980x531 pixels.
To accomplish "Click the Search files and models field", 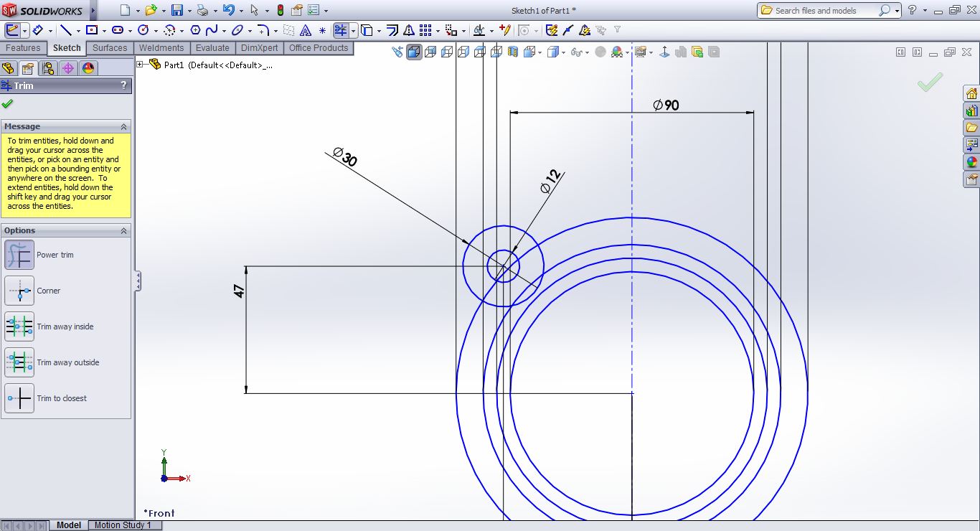I will coord(825,11).
